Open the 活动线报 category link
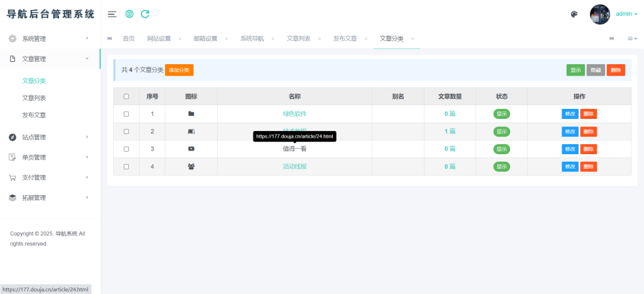This screenshot has width=644, height=294. pyautogui.click(x=295, y=167)
